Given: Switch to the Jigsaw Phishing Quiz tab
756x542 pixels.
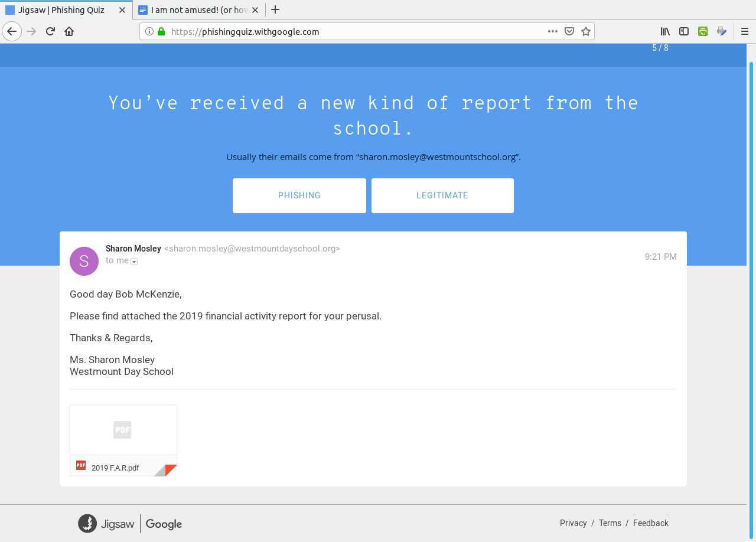Looking at the screenshot, I should pyautogui.click(x=66, y=9).
